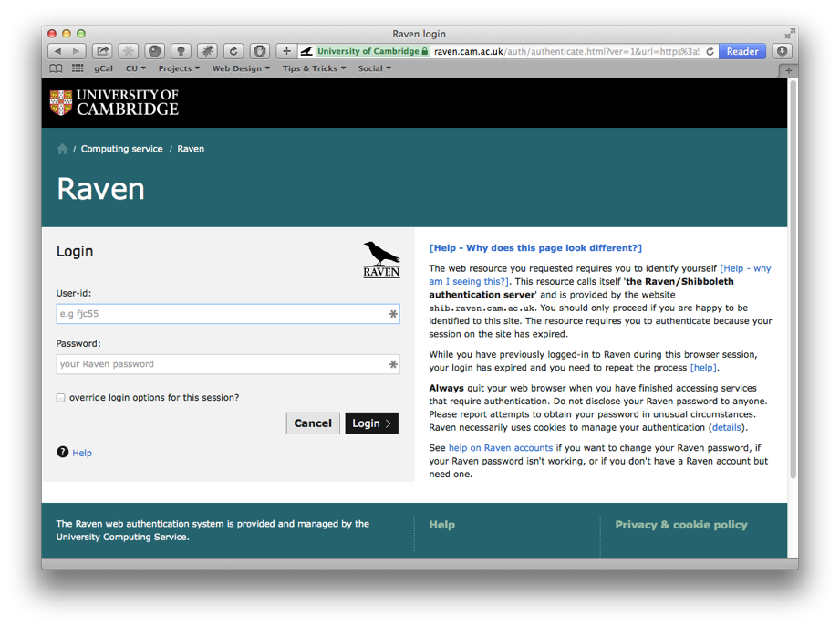
Task: Activate the Reader button
Action: (x=742, y=51)
